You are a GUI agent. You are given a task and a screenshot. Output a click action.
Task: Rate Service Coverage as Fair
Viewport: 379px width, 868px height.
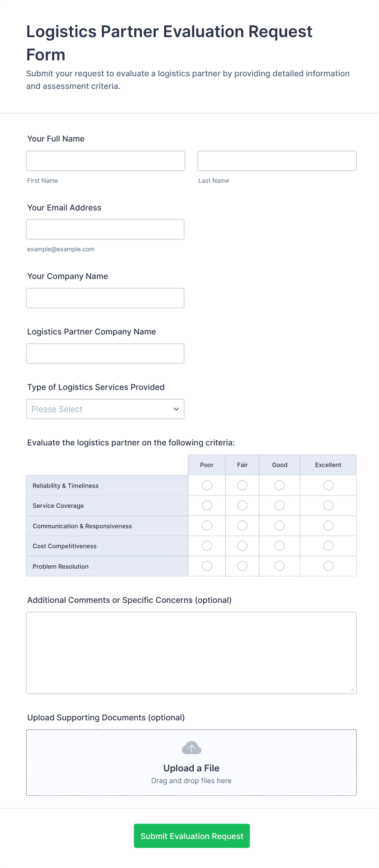pos(242,506)
